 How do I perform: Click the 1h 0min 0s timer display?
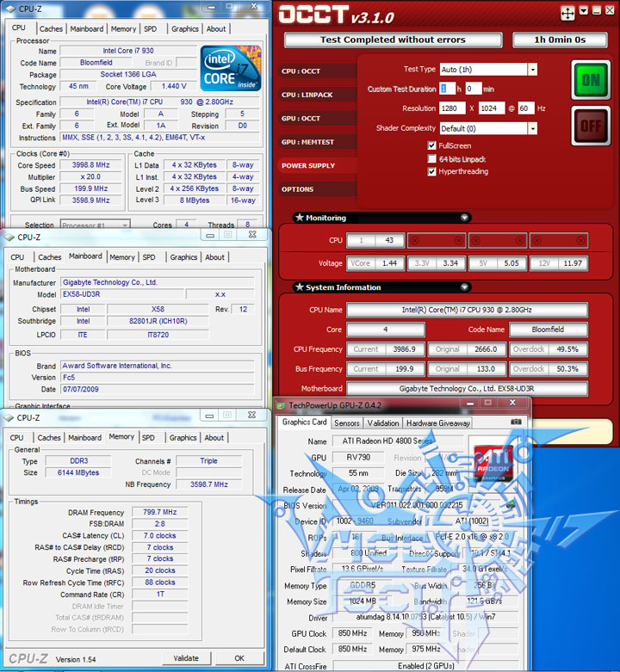click(560, 40)
